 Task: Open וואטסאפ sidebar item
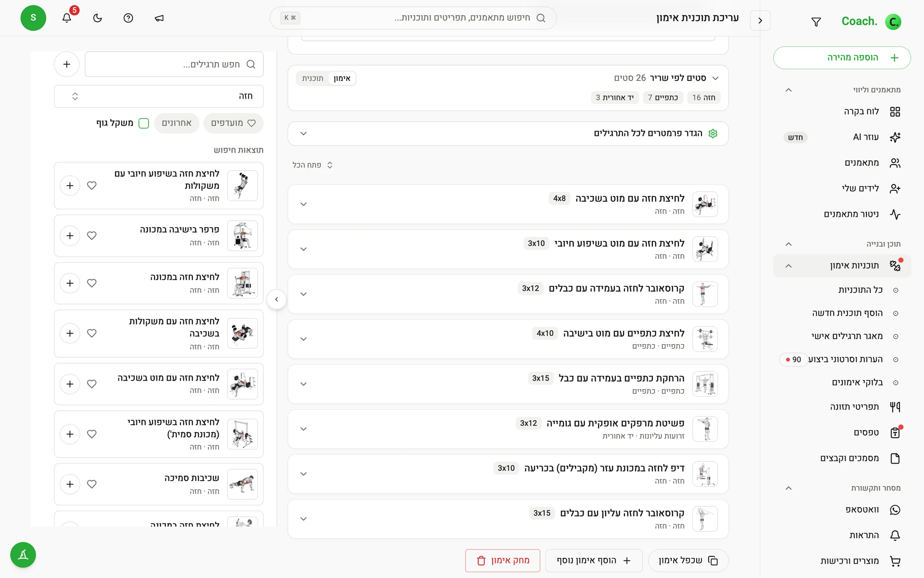point(842,509)
